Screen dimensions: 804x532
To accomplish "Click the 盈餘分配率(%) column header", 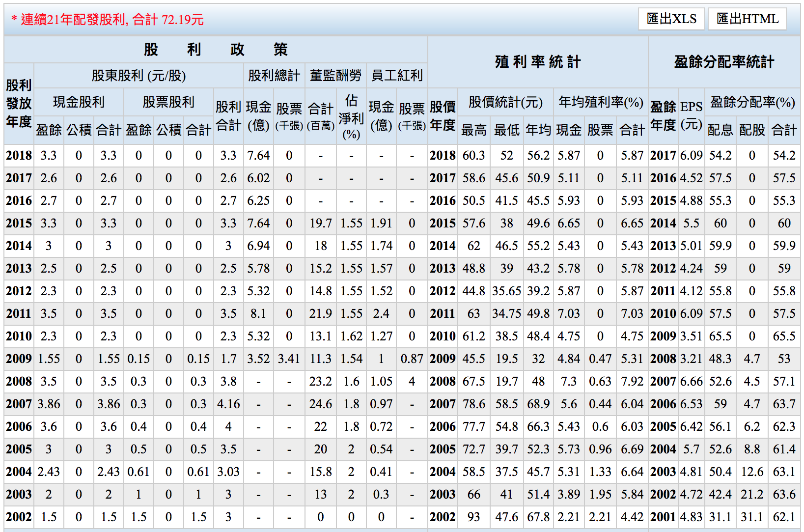I will (752, 102).
